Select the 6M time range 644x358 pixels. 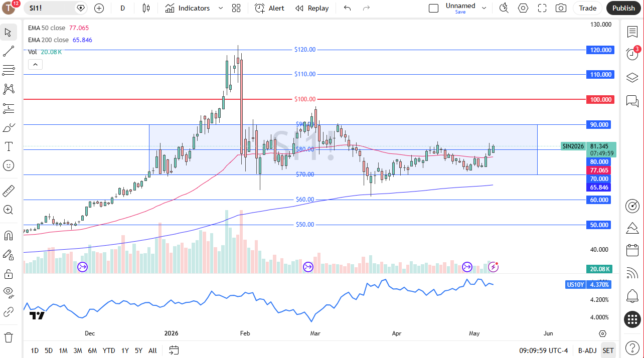click(x=92, y=350)
